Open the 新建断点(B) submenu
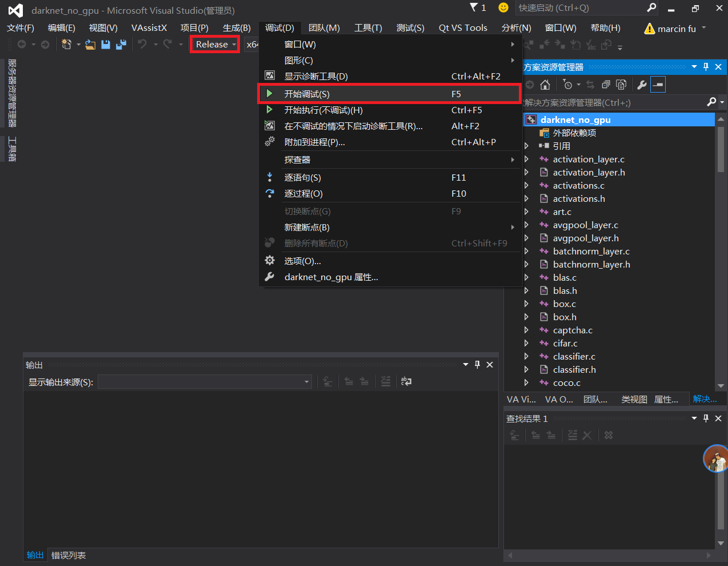The width and height of the screenshot is (728, 566). 389,227
